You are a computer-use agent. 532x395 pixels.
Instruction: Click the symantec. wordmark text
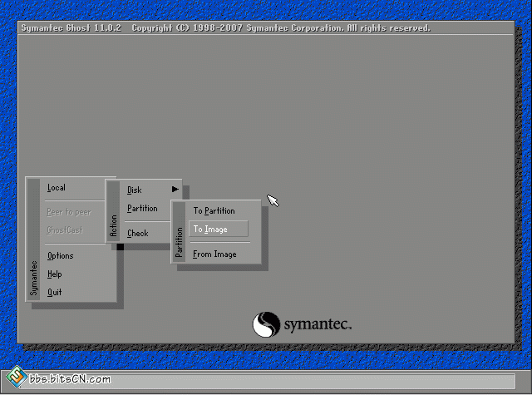click(318, 325)
